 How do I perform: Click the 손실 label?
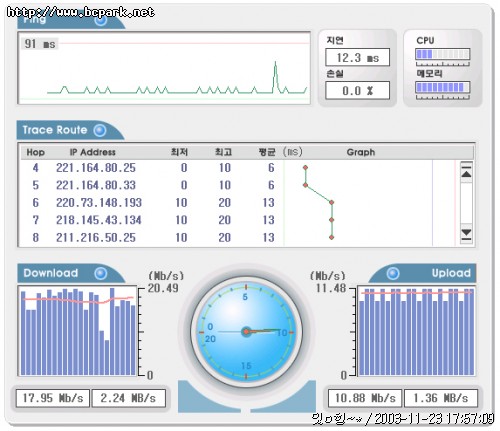(335, 73)
